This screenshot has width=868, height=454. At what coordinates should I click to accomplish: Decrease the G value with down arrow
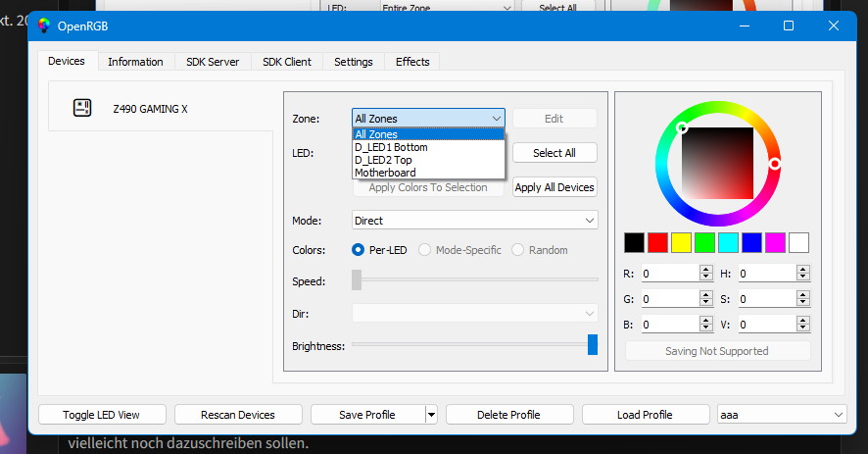pyautogui.click(x=705, y=303)
